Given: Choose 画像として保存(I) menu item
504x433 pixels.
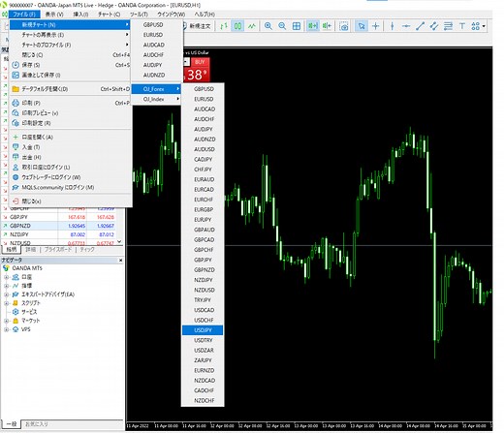Looking at the screenshot, I should click(x=70, y=75).
